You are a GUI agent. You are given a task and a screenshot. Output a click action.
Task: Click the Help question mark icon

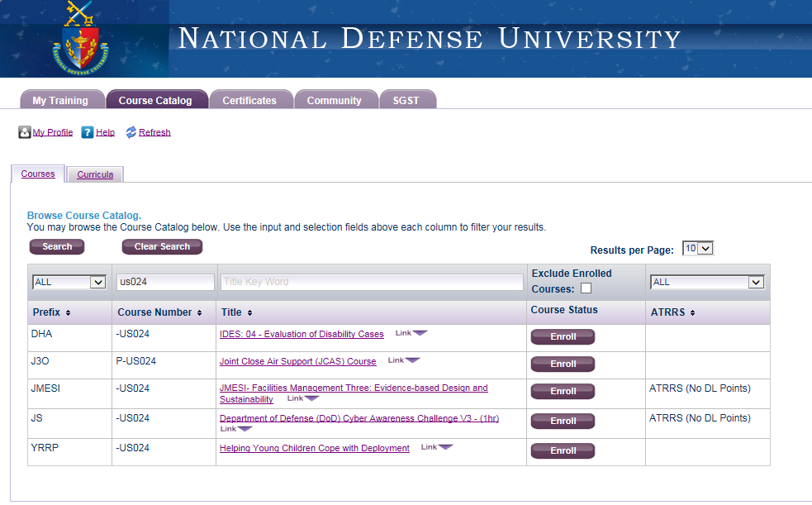coord(88,132)
